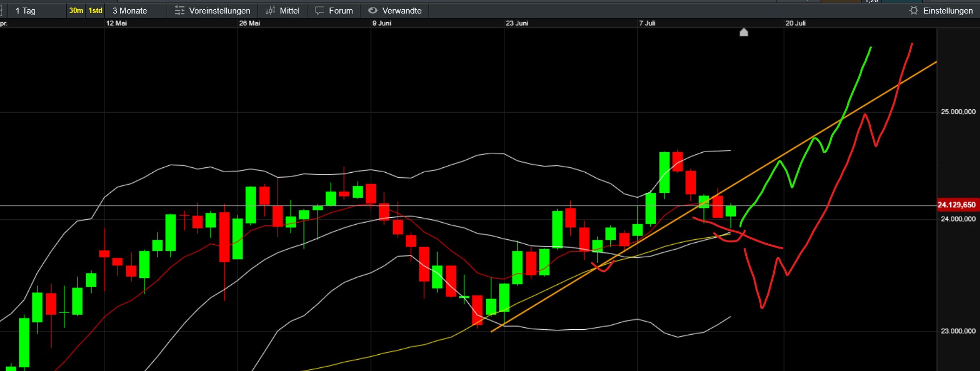Open the Voreinstellungen label
Viewport: 980px width, 371px height.
click(220, 11)
